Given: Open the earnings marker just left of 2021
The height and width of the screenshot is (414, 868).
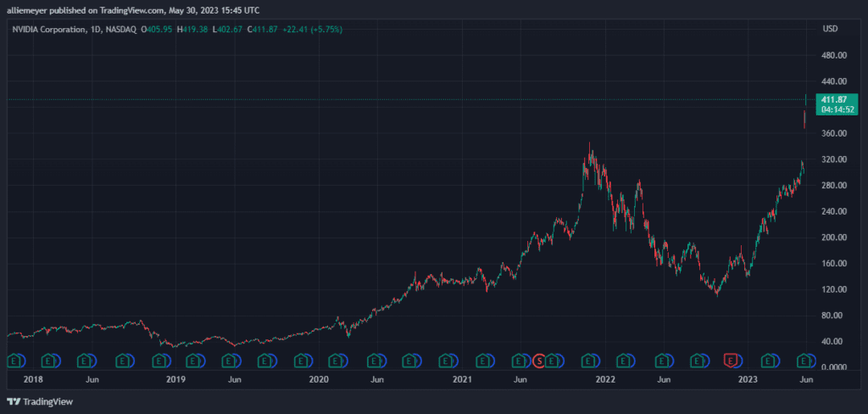Looking at the screenshot, I should pos(445,361).
